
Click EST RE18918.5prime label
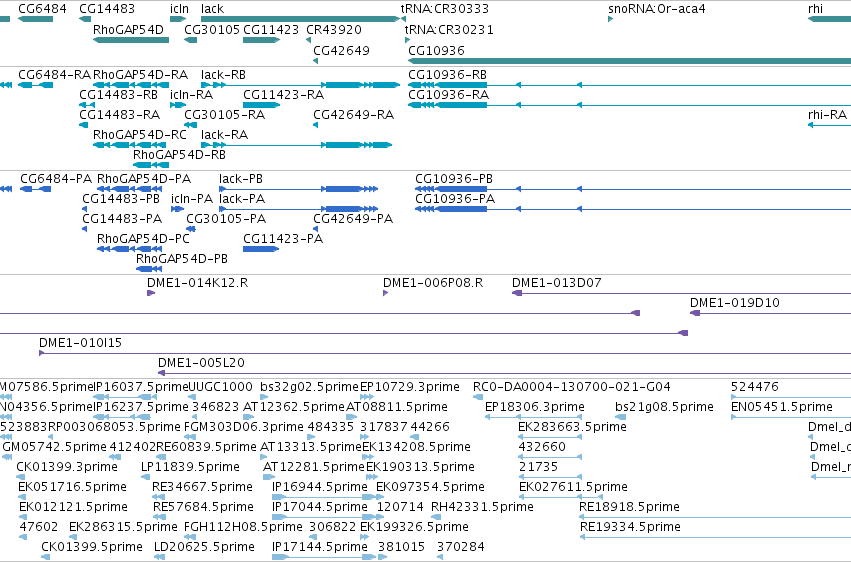(630, 507)
